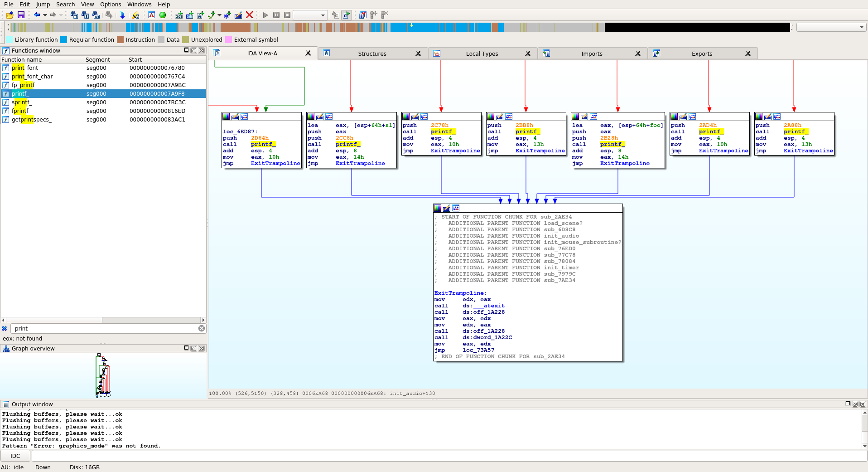Click ExitTrampoline jump target in the loc_6ED87 node
The height and width of the screenshot is (472, 868).
[275, 163]
